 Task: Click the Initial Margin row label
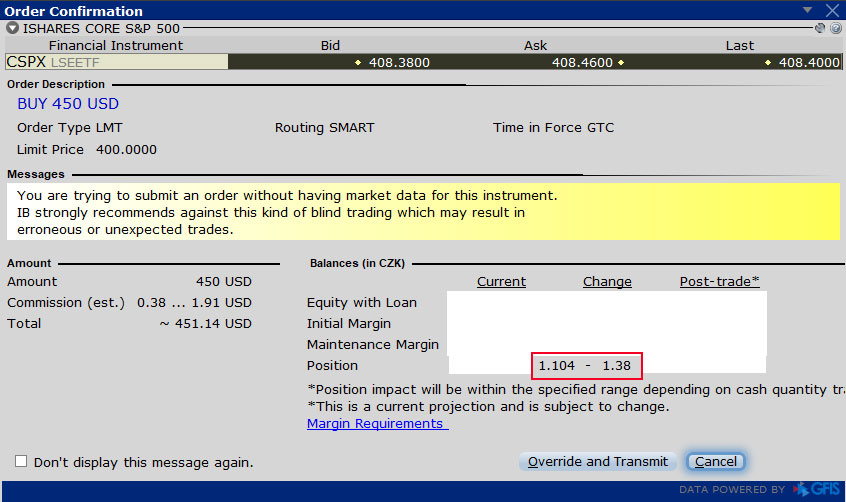click(349, 324)
